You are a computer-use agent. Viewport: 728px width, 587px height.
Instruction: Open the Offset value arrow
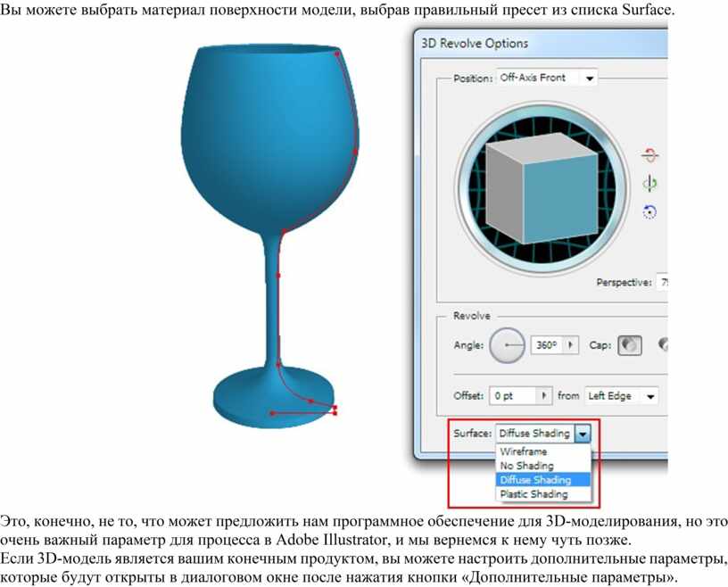(544, 396)
